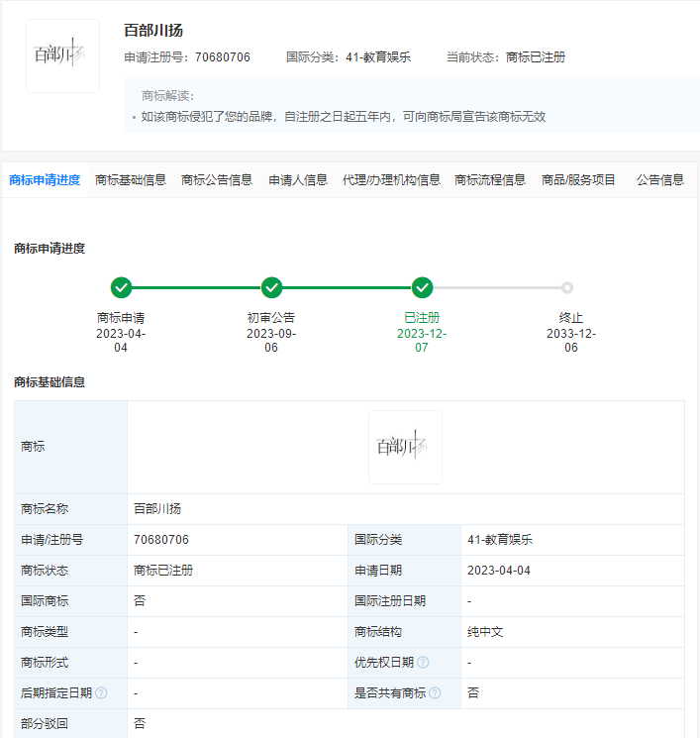The height and width of the screenshot is (738, 700).
Task: Click help icon next to 后期指定日期
Action: click(x=101, y=692)
